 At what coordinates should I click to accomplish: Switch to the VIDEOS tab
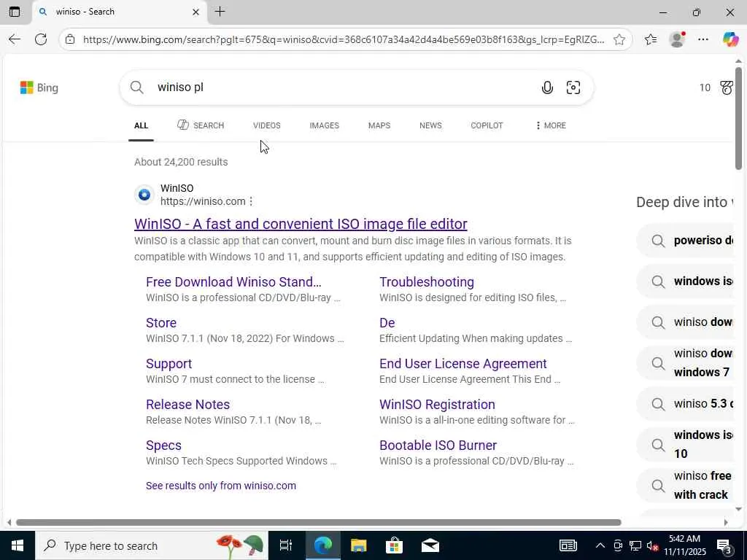267,125
